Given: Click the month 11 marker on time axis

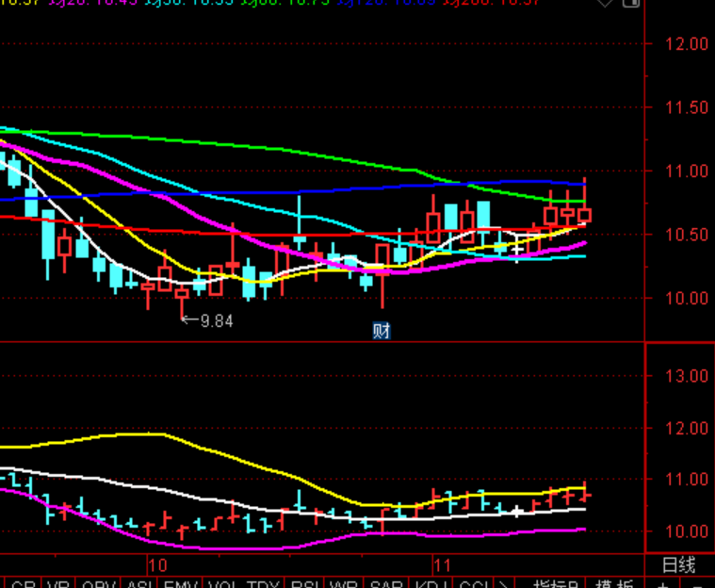Looking at the screenshot, I should tap(442, 565).
